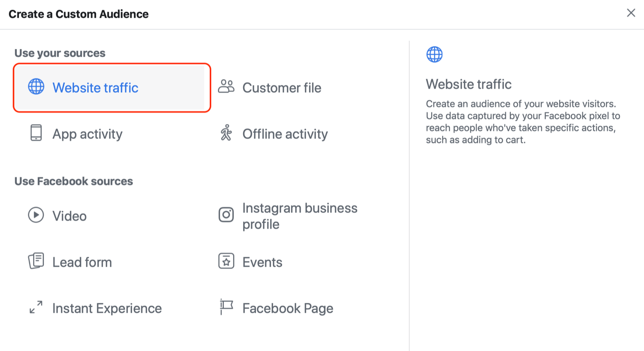Click the Video play circle icon
Screen dimensions: 644x351
[36, 215]
